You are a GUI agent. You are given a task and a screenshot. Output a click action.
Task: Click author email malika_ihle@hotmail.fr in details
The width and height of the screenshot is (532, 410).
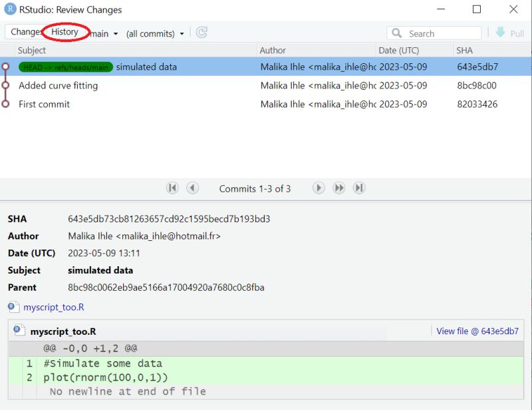pos(168,236)
